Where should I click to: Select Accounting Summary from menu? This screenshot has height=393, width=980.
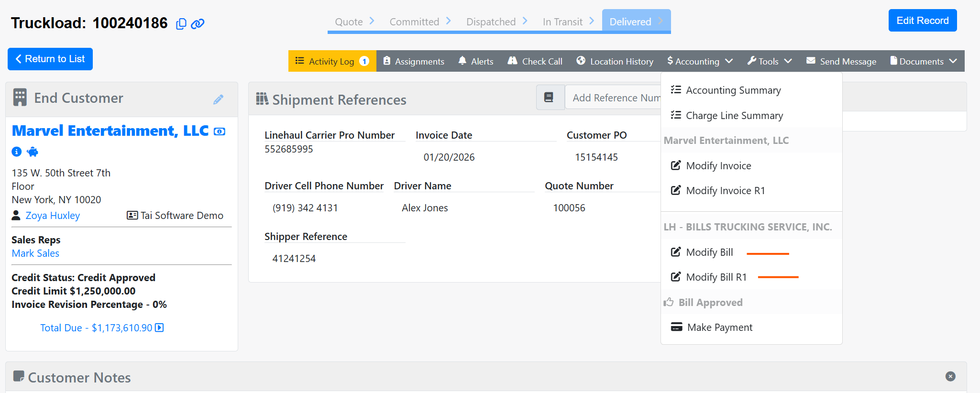pyautogui.click(x=733, y=90)
